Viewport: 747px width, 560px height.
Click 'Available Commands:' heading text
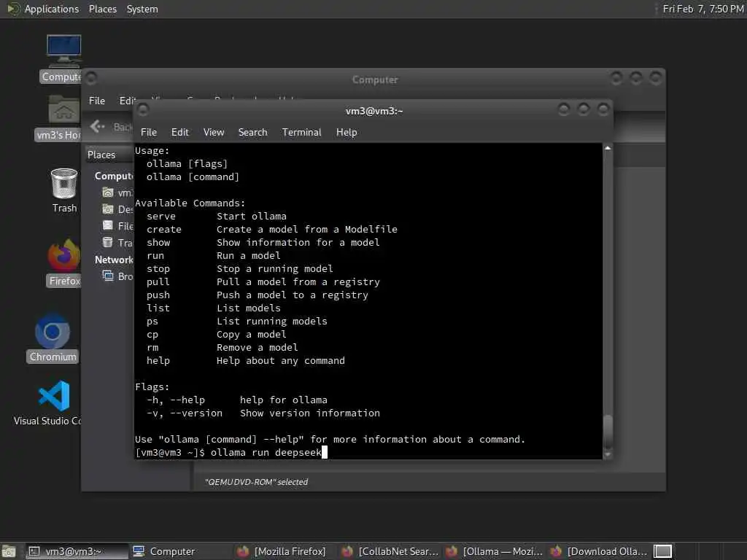190,203
